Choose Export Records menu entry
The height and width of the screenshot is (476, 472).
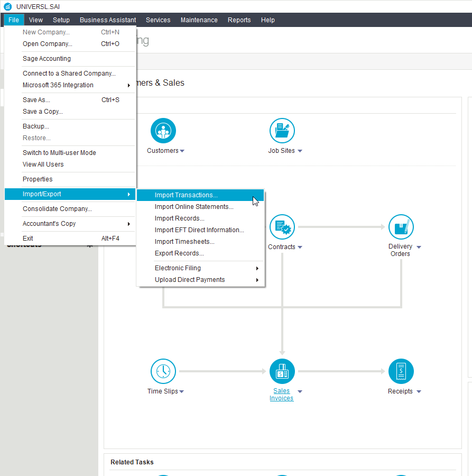179,253
